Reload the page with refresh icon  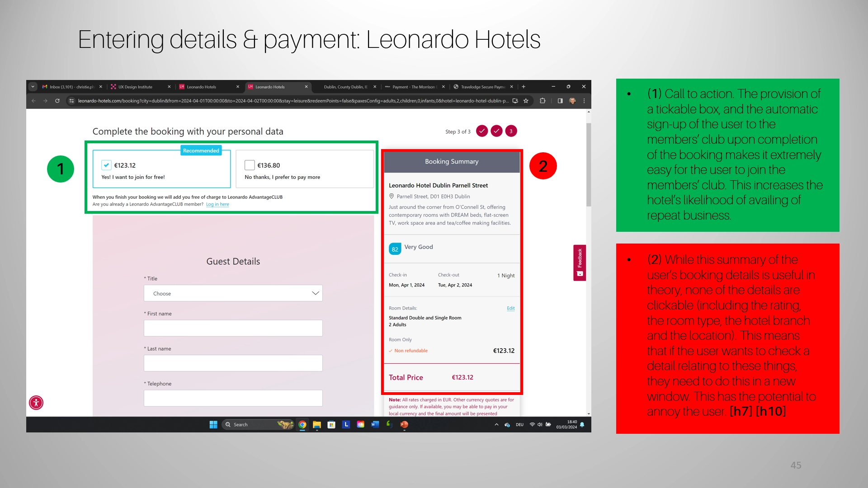coord(57,101)
